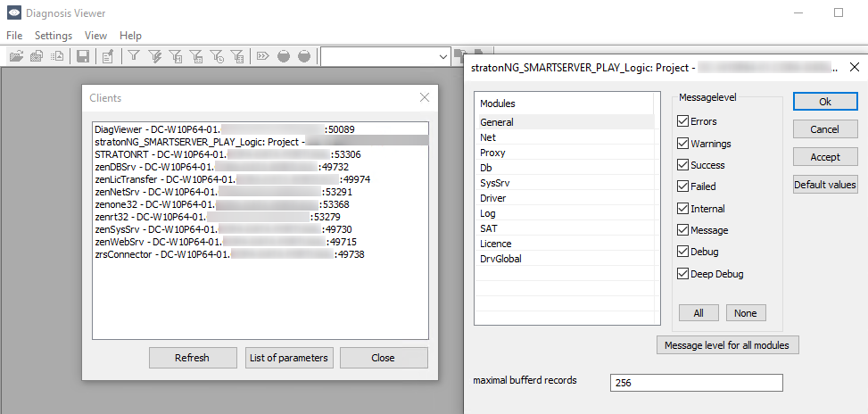
Task: Open the toolbar combo box dropdown
Action: pos(443,56)
